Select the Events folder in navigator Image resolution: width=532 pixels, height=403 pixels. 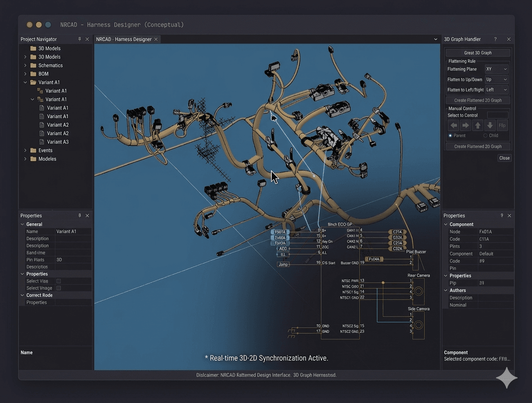coord(45,150)
